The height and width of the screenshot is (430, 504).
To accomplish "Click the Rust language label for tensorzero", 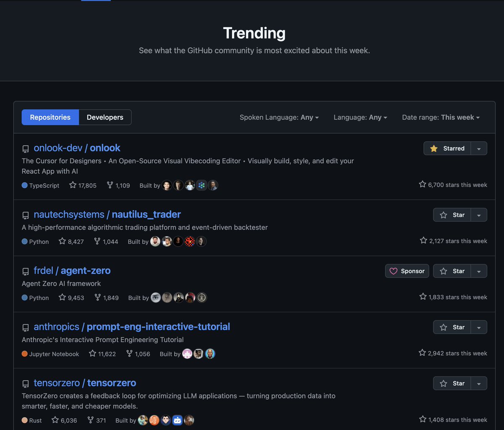I will [32, 420].
